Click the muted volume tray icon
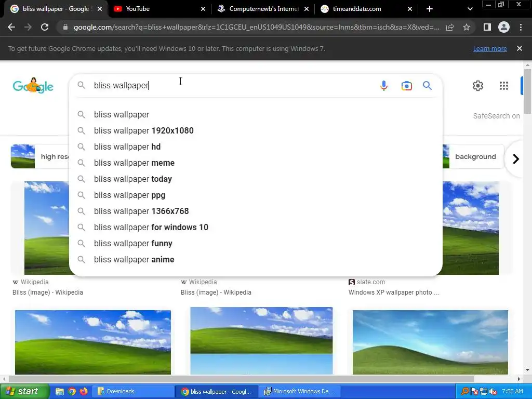Viewport: 532px width, 399px height. coord(493,392)
